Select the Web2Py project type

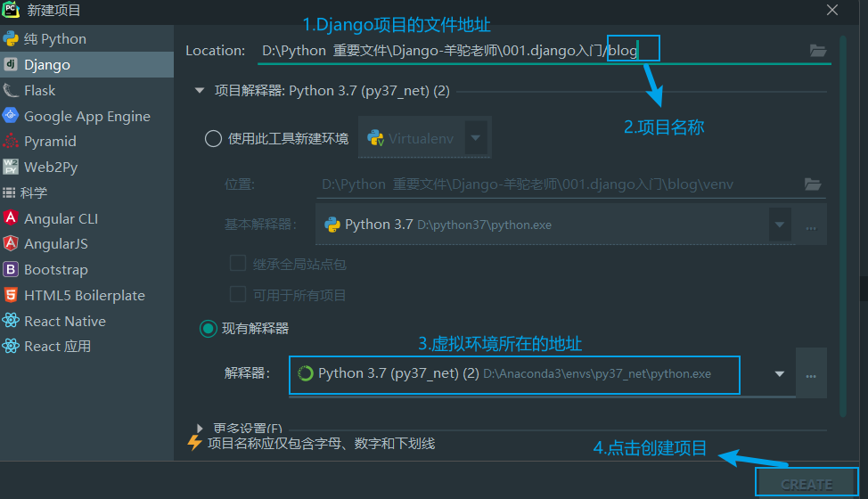pos(87,167)
